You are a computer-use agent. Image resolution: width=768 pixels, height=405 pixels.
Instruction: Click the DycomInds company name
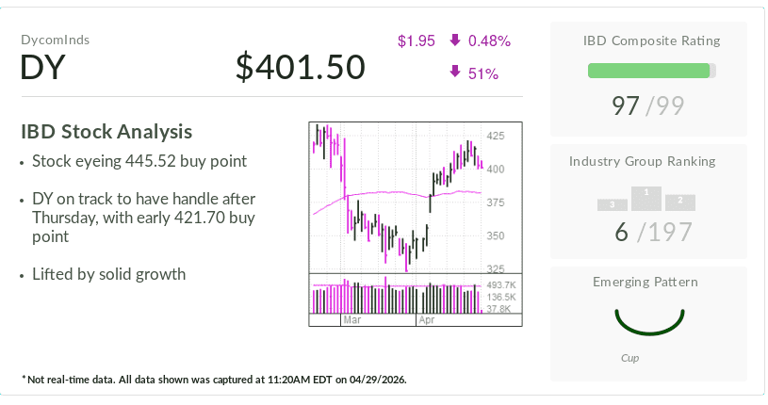(55, 40)
